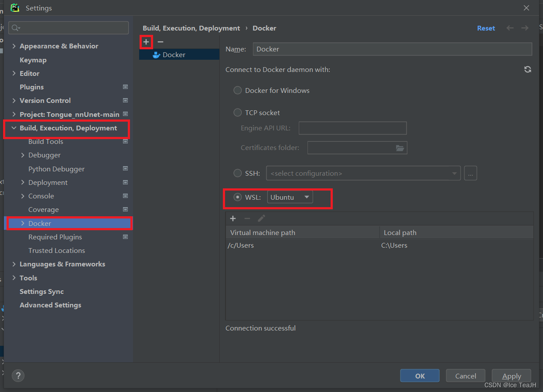Remove selected Docker configuration with minus icon

click(x=160, y=42)
